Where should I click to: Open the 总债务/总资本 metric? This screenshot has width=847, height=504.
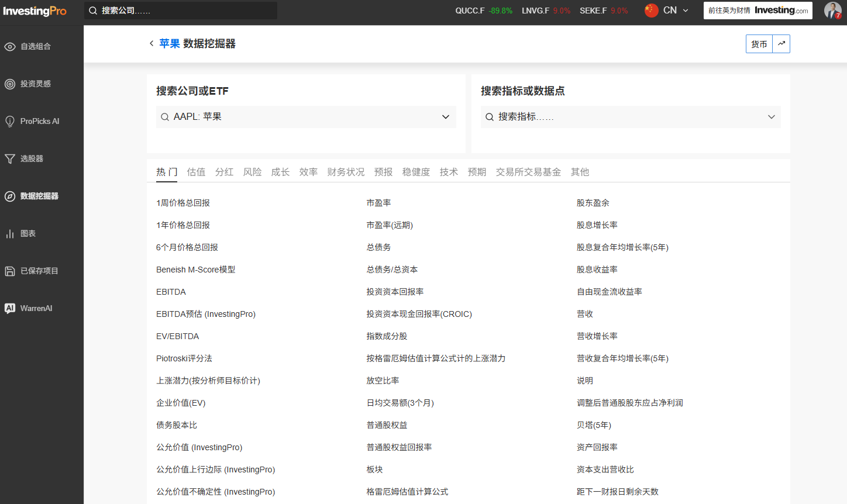pyautogui.click(x=392, y=270)
